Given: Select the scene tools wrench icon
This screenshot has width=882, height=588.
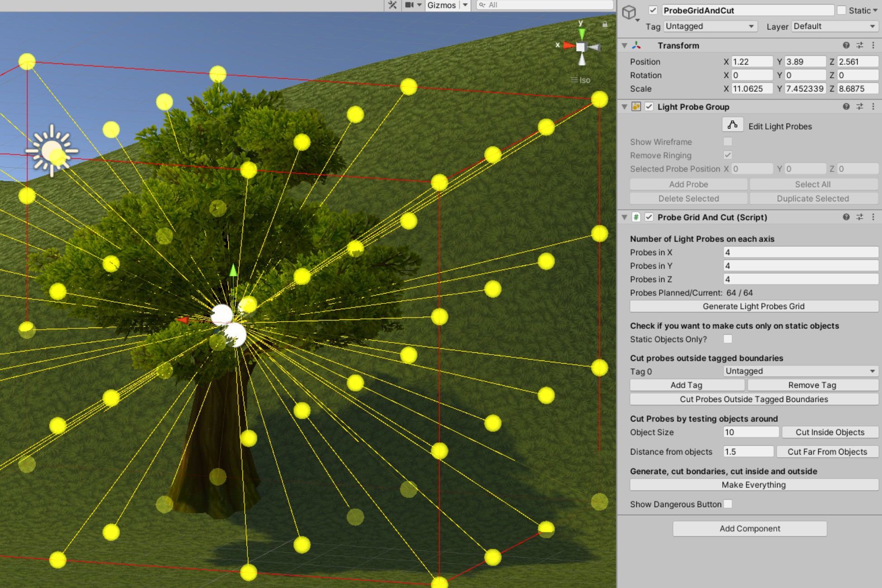Looking at the screenshot, I should pyautogui.click(x=392, y=5).
